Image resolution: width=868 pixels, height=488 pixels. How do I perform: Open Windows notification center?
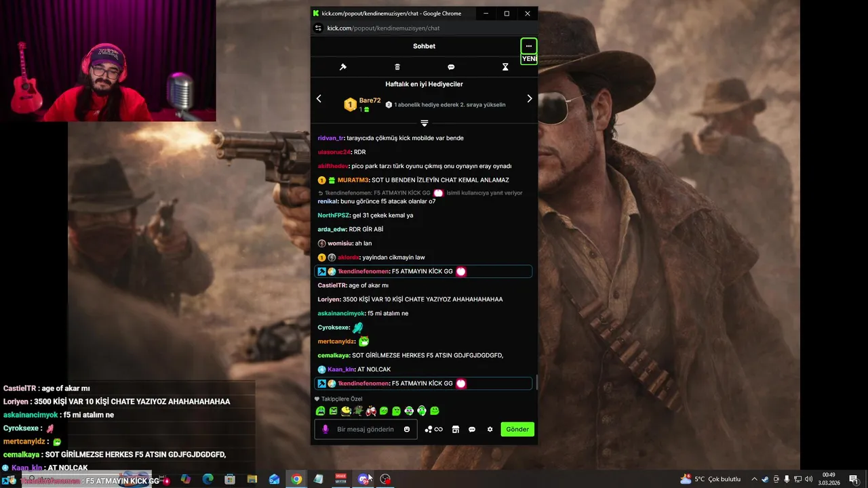853,479
